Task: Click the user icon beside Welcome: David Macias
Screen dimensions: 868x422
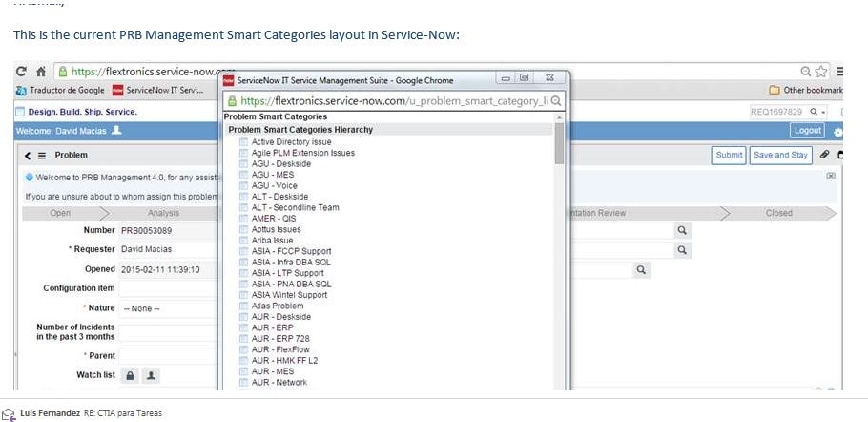Action: tap(116, 131)
